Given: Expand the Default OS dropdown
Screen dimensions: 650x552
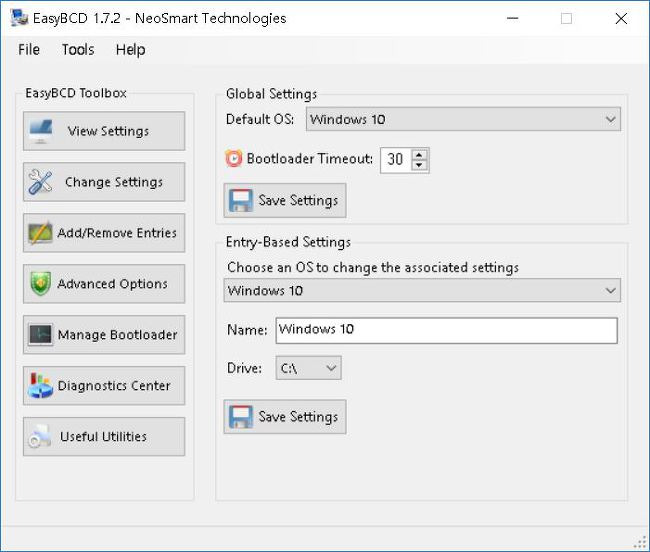Looking at the screenshot, I should point(463,119).
